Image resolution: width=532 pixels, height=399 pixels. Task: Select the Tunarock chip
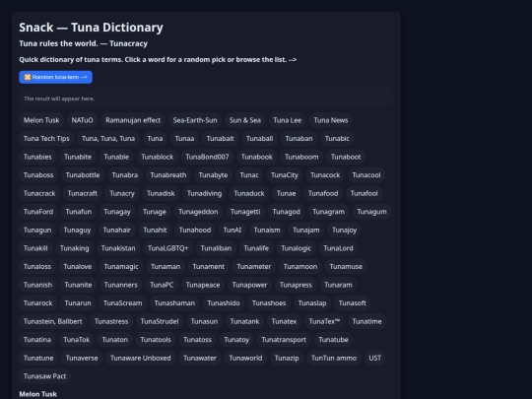[x=38, y=303]
